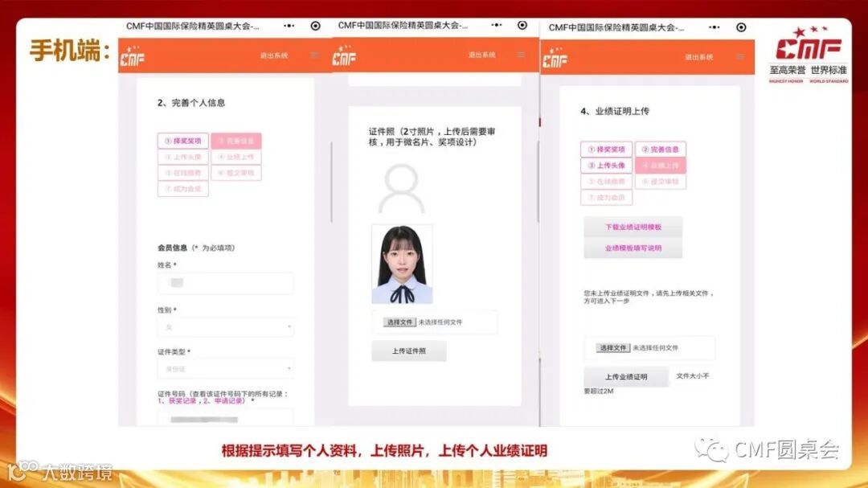Click 证件照 instruction text above avatar

(432, 137)
